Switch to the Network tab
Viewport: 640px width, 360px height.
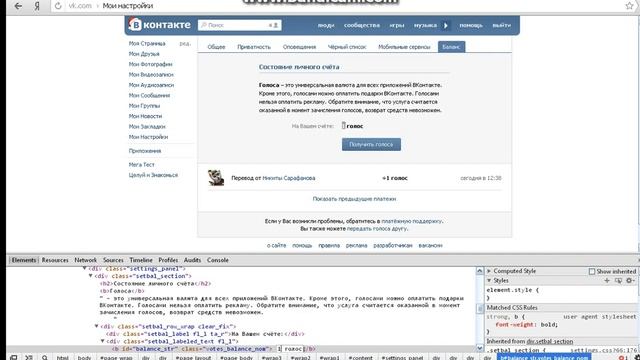tap(85, 260)
